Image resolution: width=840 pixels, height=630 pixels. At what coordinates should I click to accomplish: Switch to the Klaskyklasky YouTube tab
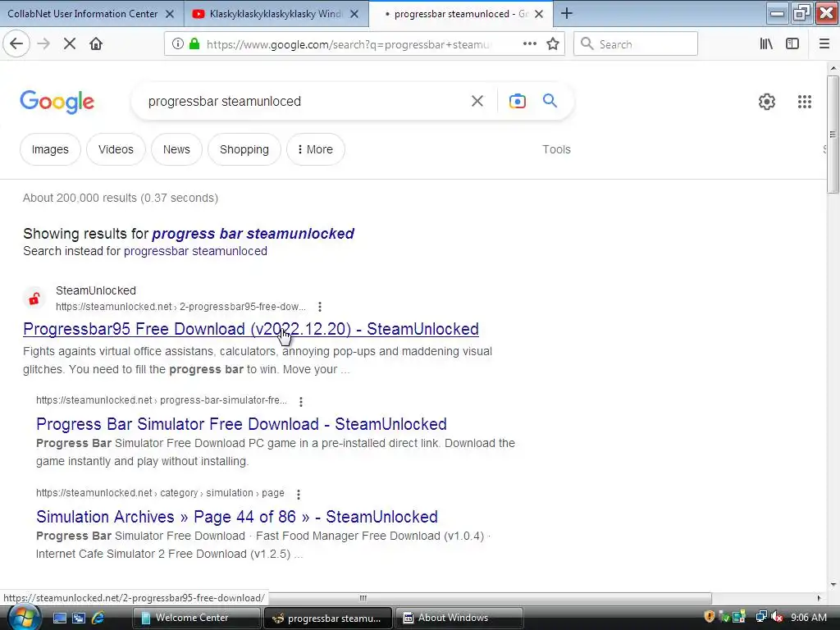276,14
